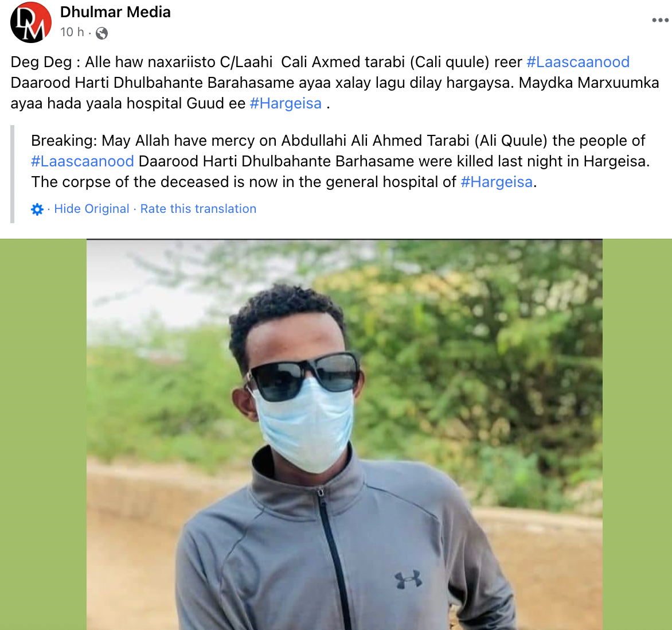Open #Laascaanood hashtag in original Somali text
The image size is (672, 630).
(578, 62)
